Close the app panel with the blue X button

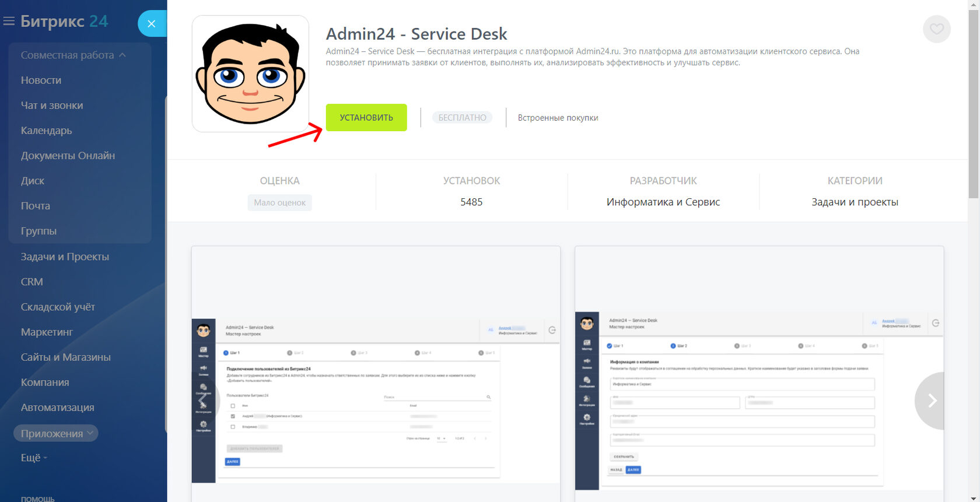click(x=152, y=24)
